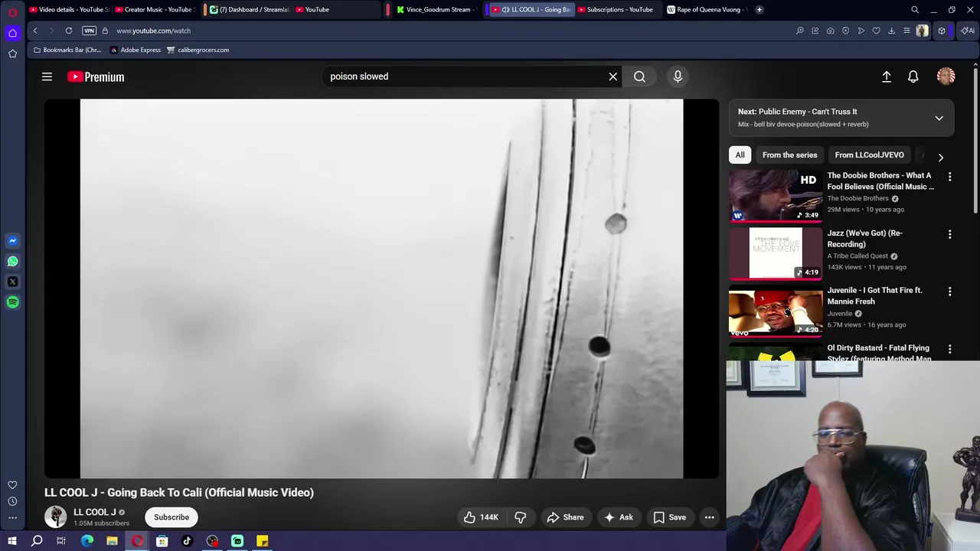The height and width of the screenshot is (551, 980).
Task: Switch to 'Rape of Queena Vuong' tab
Action: coord(706,10)
